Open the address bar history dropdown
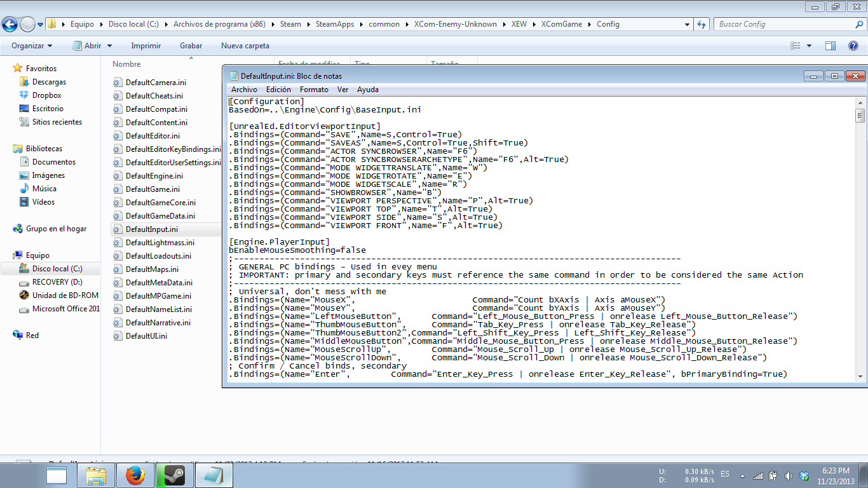 point(688,24)
